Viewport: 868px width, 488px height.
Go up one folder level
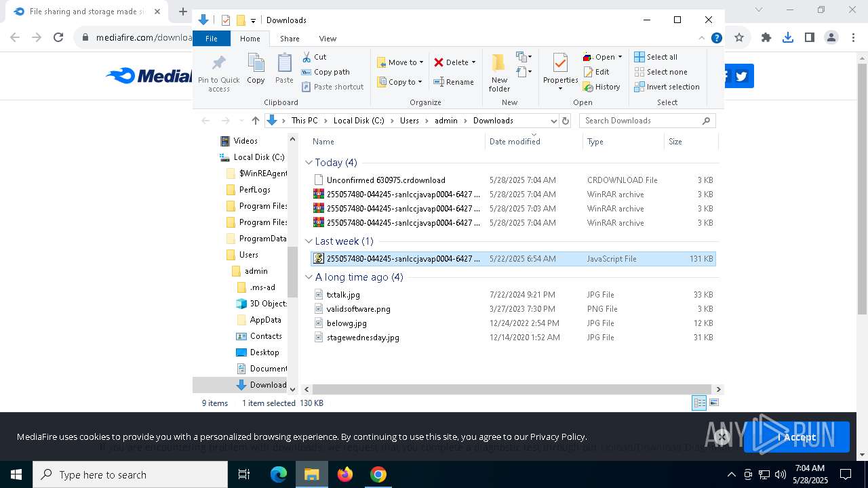click(x=255, y=121)
